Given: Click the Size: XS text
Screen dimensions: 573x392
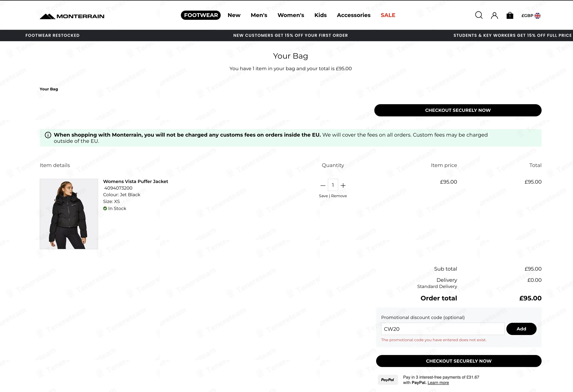Looking at the screenshot, I should click(x=111, y=202).
